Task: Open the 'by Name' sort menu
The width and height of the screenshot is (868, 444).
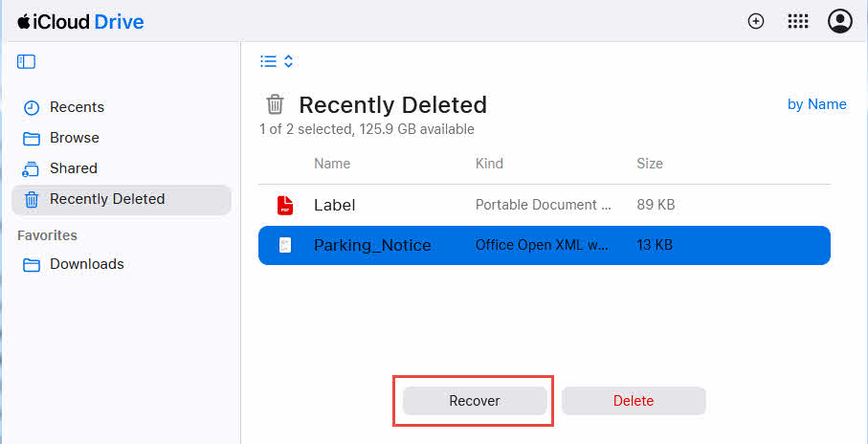Action: point(816,104)
